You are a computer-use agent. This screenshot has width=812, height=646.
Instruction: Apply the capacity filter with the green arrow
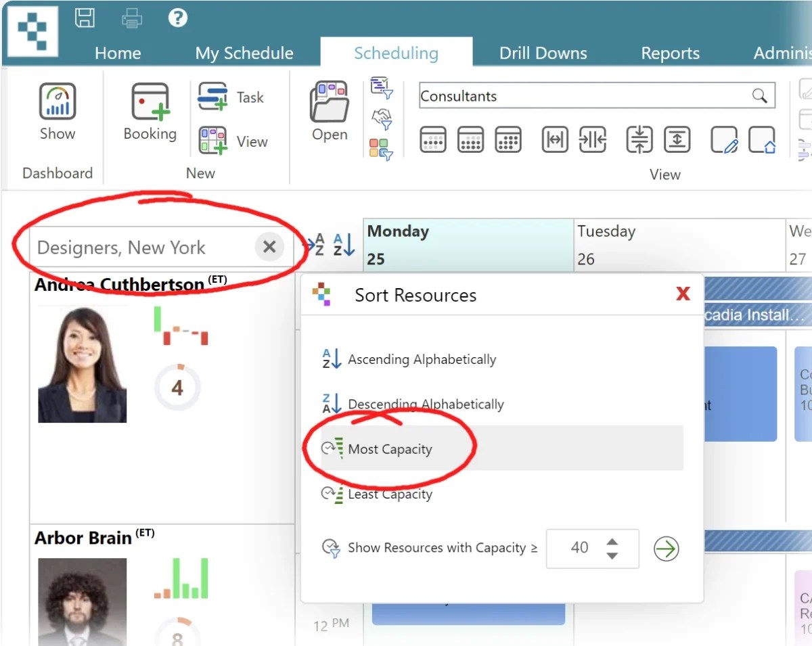pos(665,549)
